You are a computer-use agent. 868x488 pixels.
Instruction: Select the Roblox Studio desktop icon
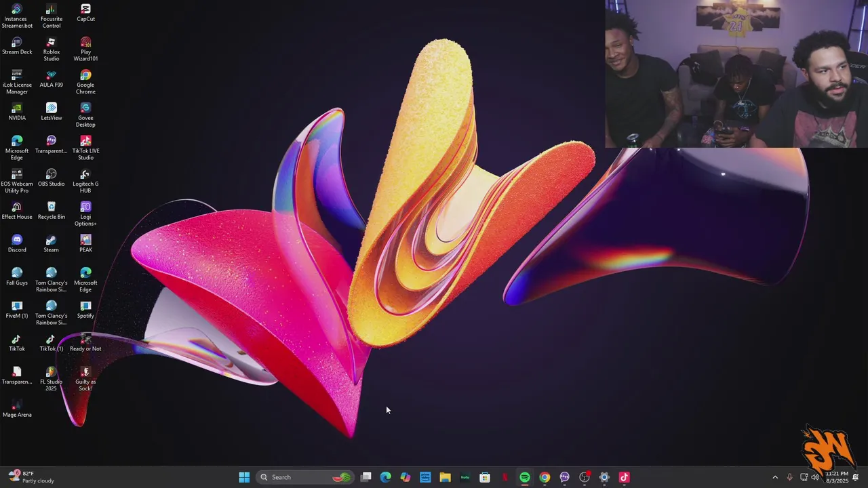pyautogui.click(x=52, y=49)
